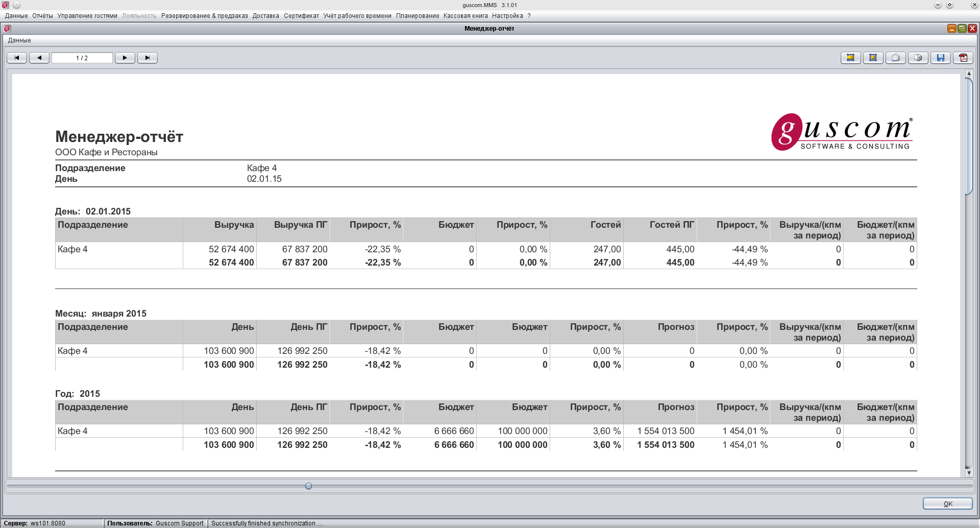Click the zoom slider handle below the report
The height and width of the screenshot is (528, 980).
[x=308, y=486]
